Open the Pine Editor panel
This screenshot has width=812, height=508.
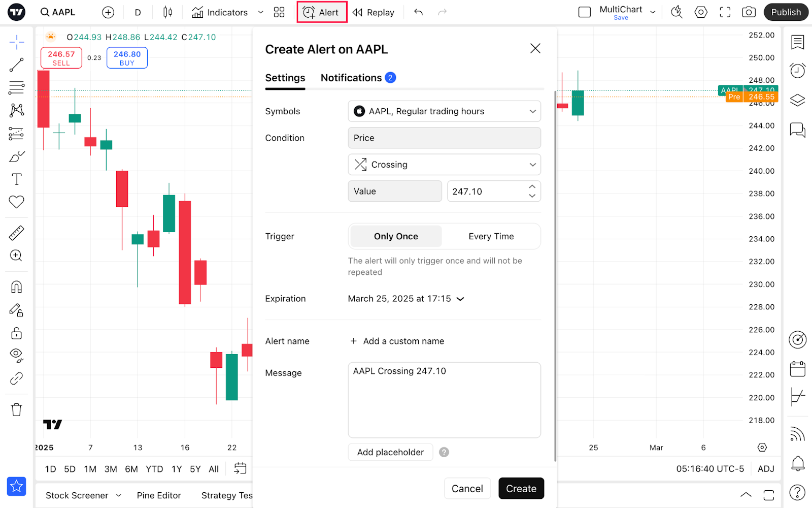tap(159, 495)
